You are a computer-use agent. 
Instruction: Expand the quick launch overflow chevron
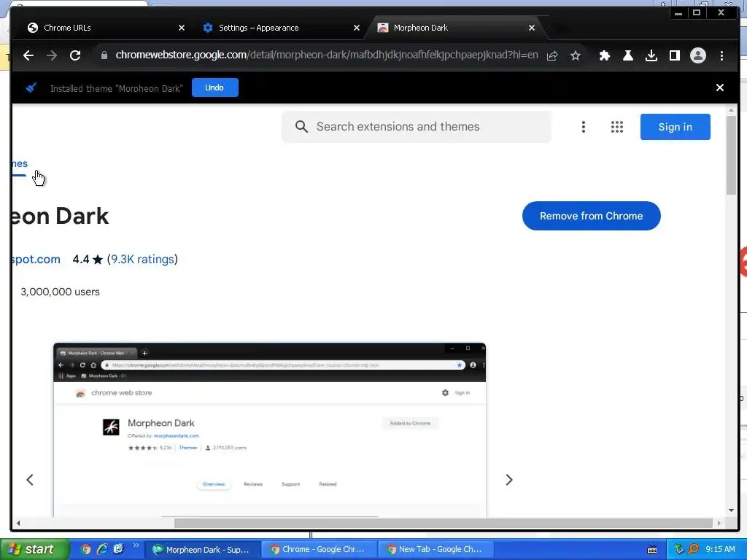tap(136, 545)
